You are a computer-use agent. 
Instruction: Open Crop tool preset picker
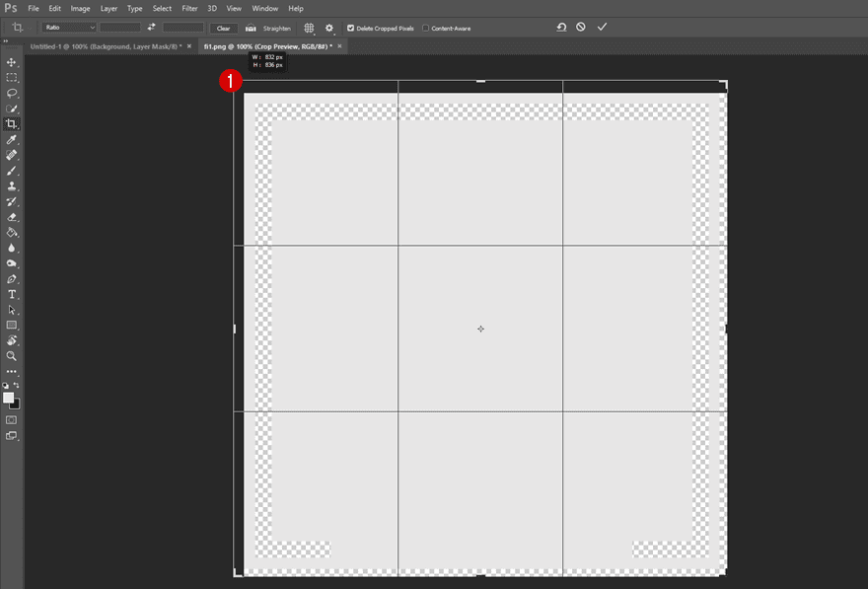(x=21, y=27)
